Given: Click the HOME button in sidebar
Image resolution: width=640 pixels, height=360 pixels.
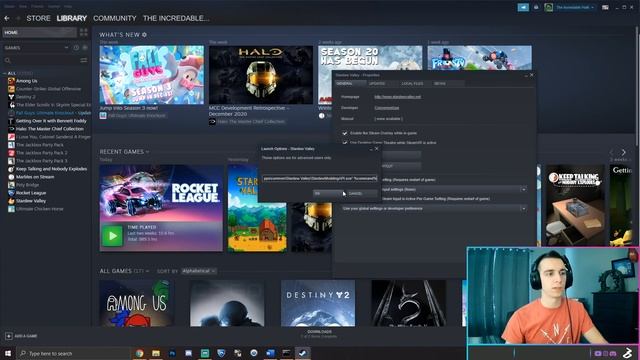Looking at the screenshot, I should coord(39,33).
